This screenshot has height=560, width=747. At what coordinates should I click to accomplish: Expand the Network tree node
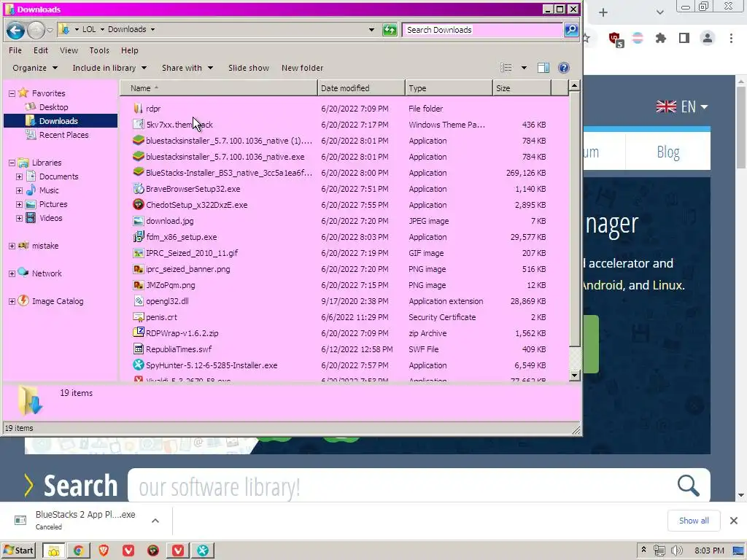(12, 274)
